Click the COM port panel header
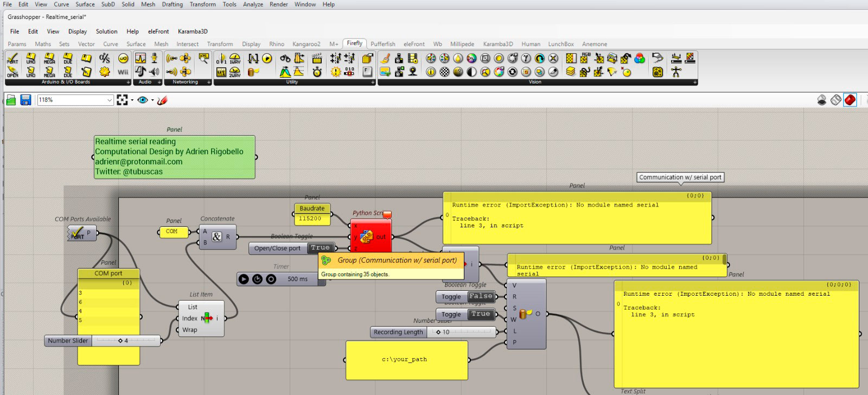 tap(108, 273)
